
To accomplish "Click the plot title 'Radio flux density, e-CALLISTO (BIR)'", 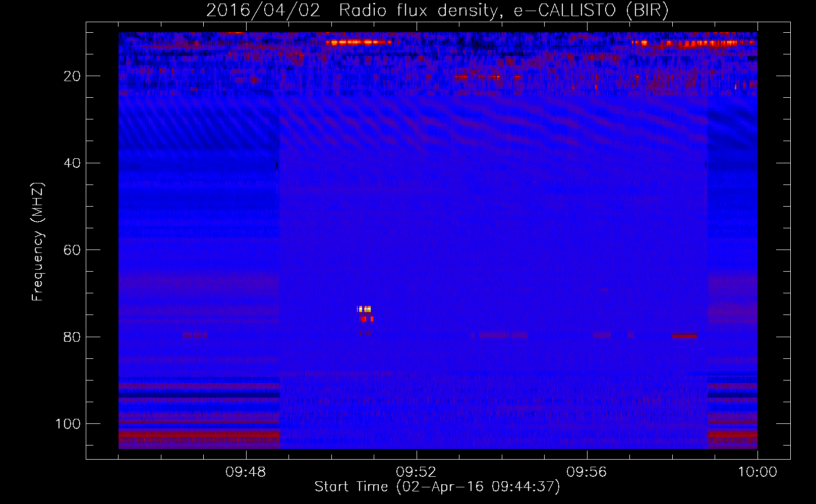I will [503, 11].
